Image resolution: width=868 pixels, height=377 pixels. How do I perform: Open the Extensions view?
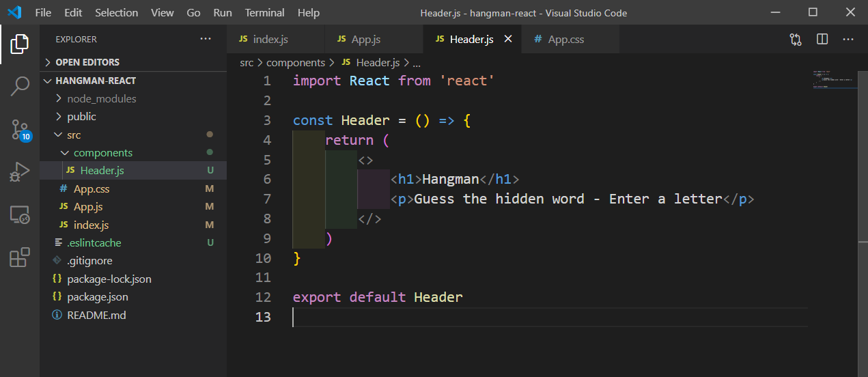20,257
